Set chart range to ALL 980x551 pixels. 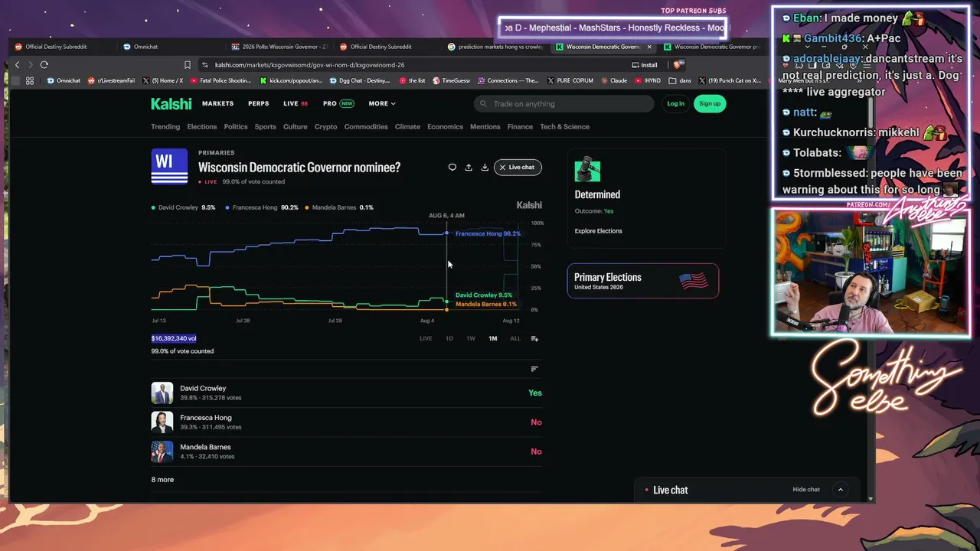click(x=515, y=338)
